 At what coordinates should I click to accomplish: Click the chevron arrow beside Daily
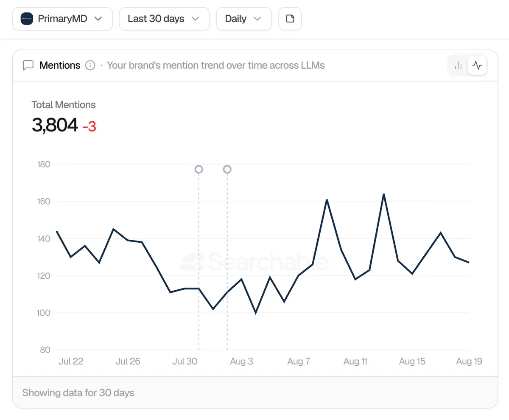tap(257, 19)
